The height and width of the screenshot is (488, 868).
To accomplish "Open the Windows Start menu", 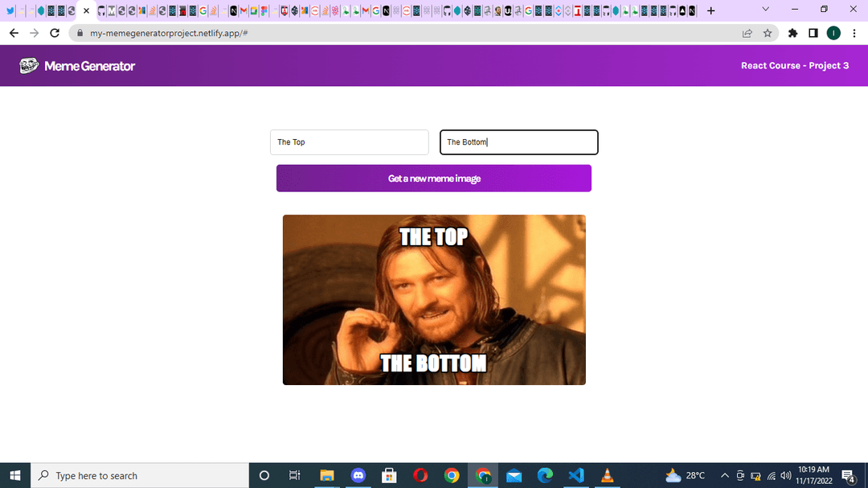I will [15, 475].
